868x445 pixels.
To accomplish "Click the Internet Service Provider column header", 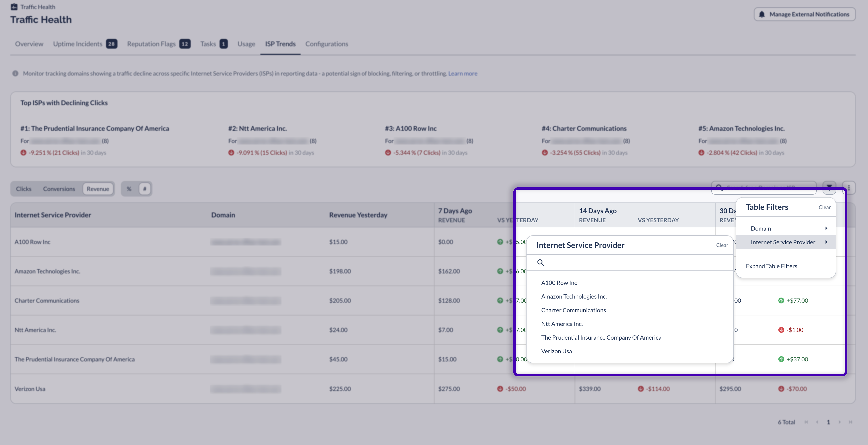I will tap(53, 215).
